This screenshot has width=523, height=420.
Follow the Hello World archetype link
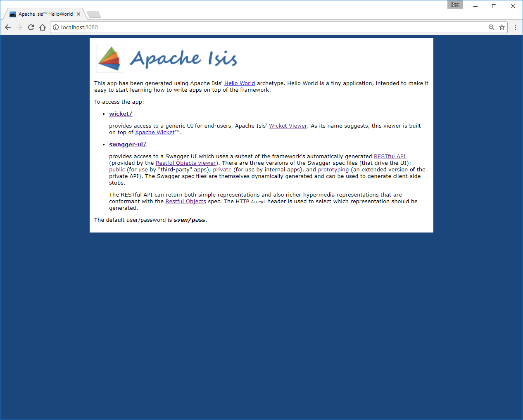coord(240,83)
